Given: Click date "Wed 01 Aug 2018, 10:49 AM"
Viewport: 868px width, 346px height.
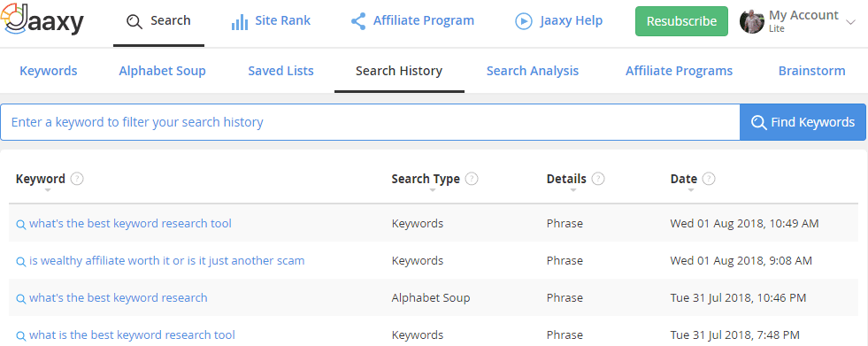Looking at the screenshot, I should 744,223.
